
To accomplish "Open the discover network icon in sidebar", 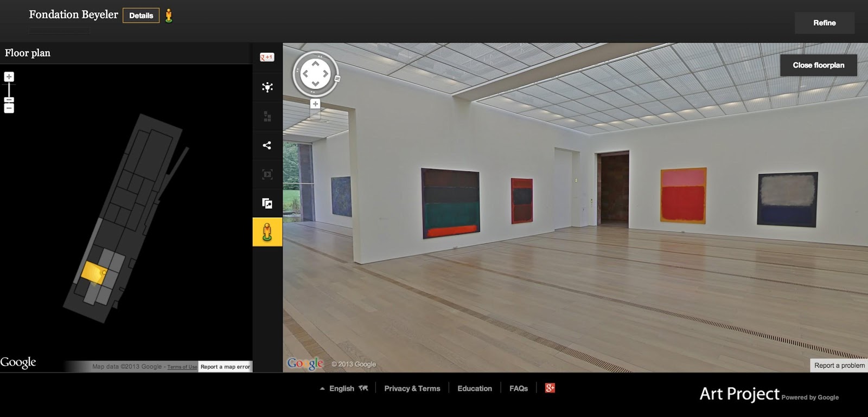I will click(267, 87).
